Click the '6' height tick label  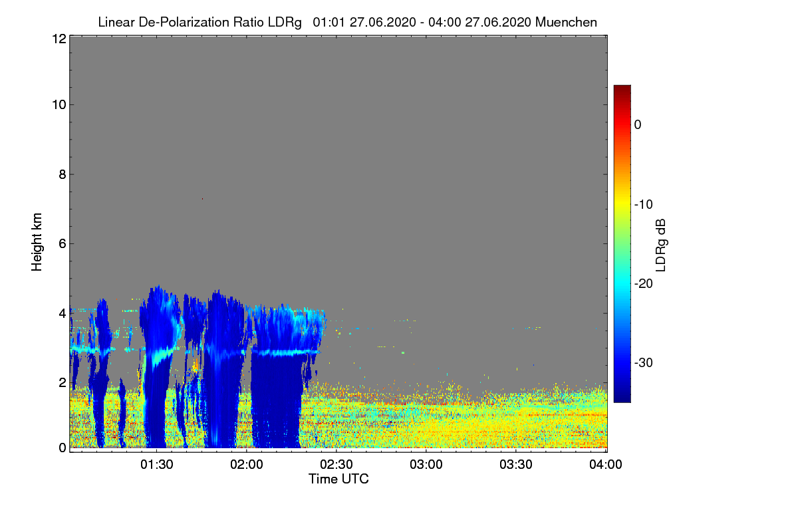pyautogui.click(x=62, y=243)
